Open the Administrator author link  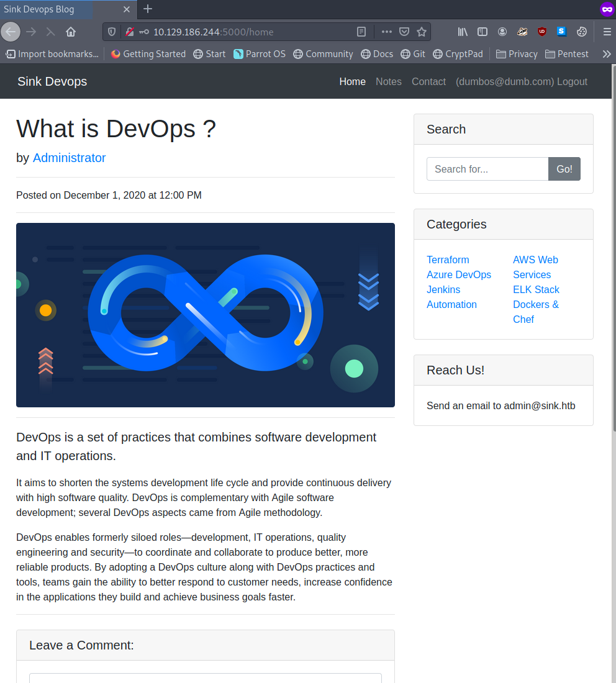[69, 158]
